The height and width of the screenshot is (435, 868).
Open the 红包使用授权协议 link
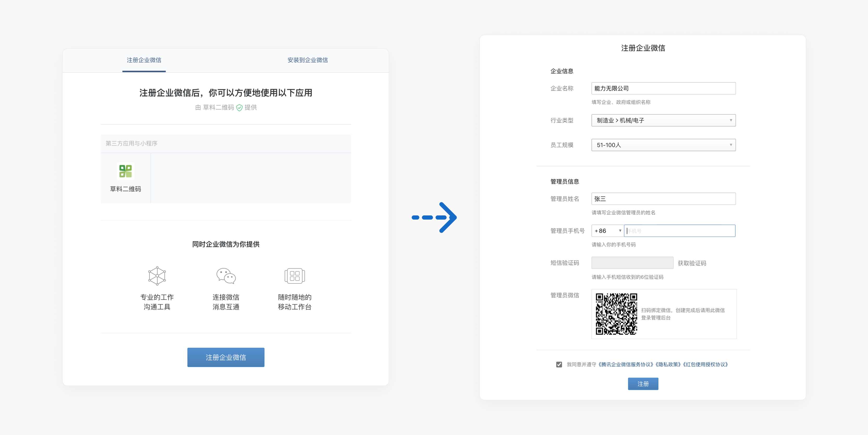(x=706, y=365)
